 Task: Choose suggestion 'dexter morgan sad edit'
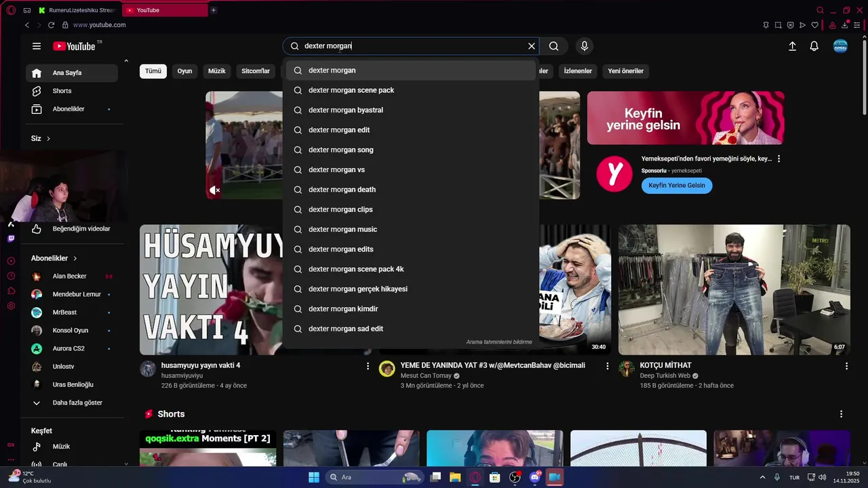[x=411, y=329]
